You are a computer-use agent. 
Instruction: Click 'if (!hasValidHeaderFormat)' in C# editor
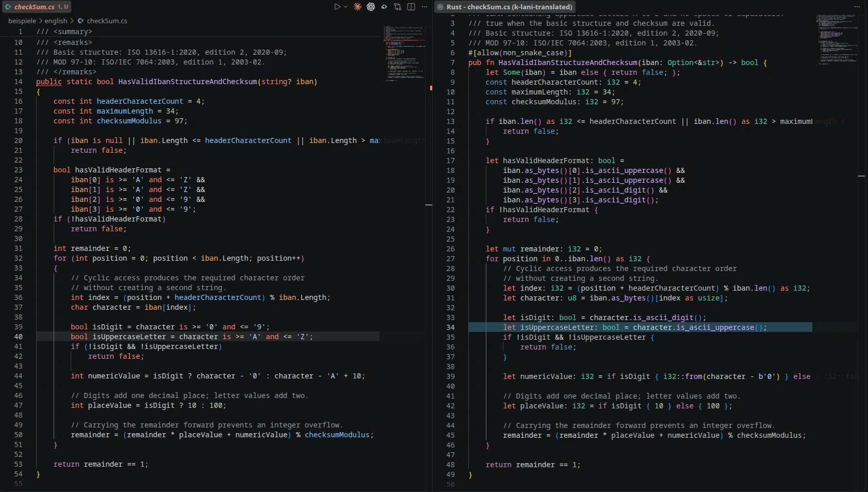coord(110,219)
